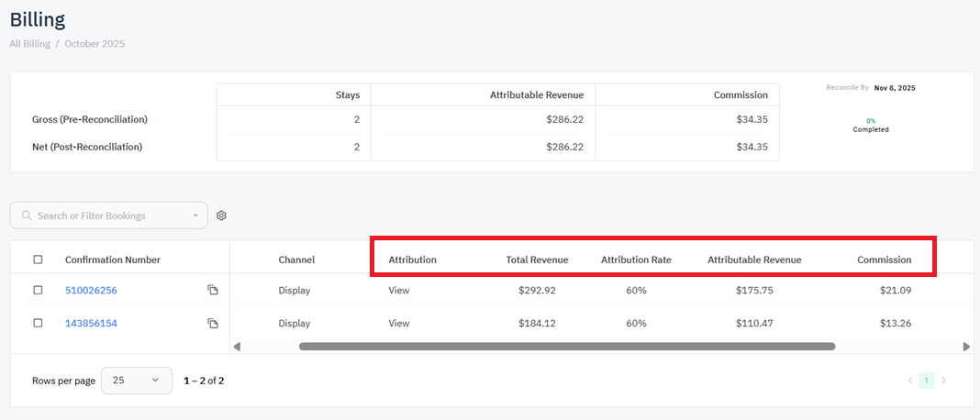The width and height of the screenshot is (980, 420).
Task: Open booking link 510026256
Action: (91, 291)
